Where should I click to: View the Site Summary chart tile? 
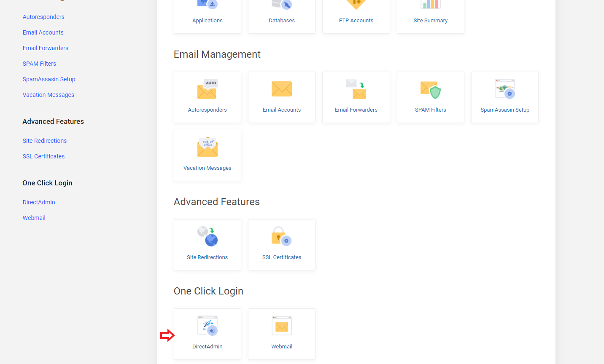coord(430,13)
